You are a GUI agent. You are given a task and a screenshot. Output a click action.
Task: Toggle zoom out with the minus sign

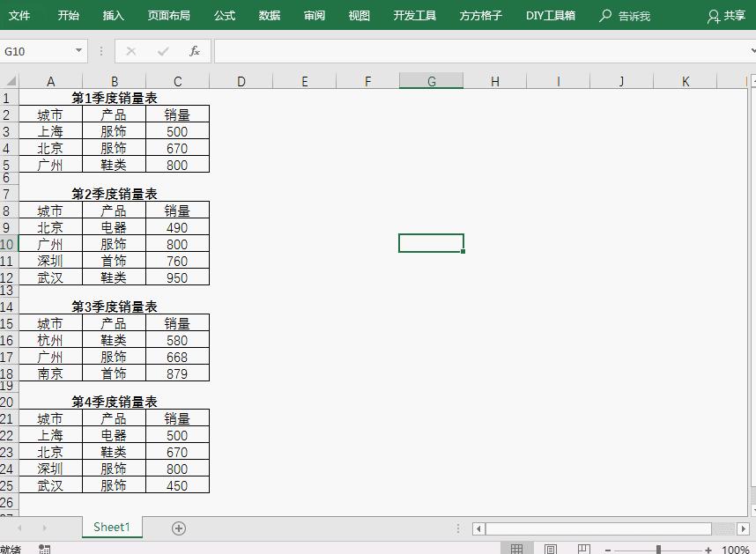[609, 547]
